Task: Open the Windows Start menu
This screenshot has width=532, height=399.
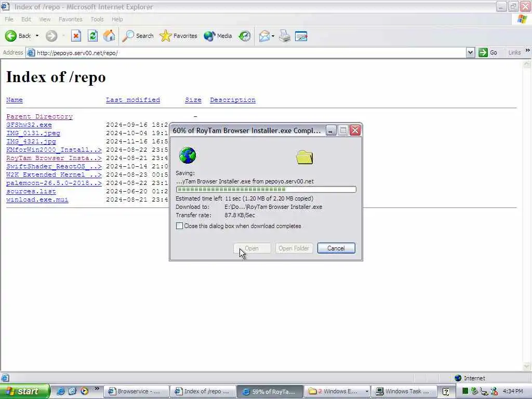Action: coord(25,391)
